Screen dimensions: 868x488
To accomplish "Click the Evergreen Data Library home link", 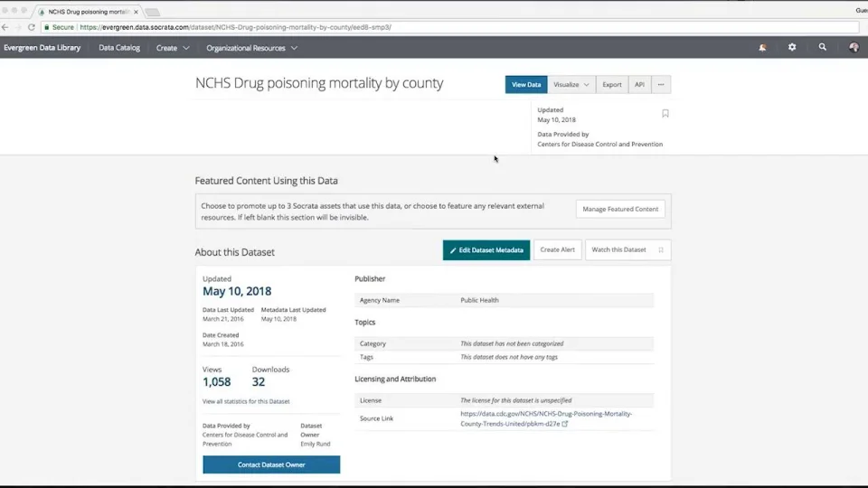I will 42,48.
